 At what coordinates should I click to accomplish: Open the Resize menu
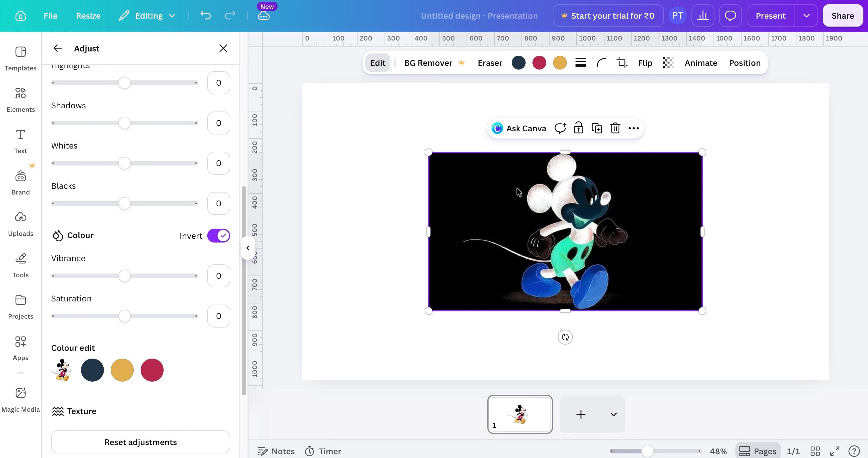88,16
